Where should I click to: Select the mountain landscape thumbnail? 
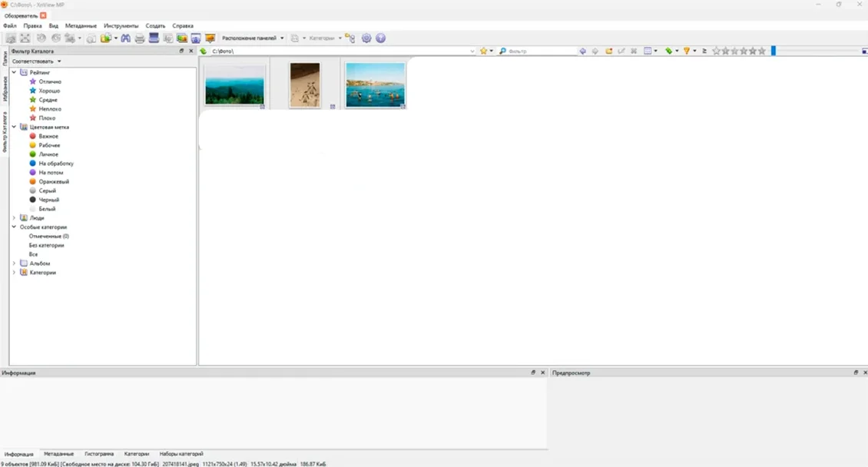(235, 85)
